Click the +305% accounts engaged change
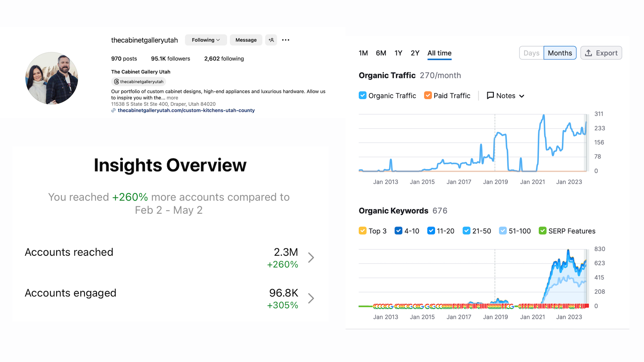 [282, 305]
